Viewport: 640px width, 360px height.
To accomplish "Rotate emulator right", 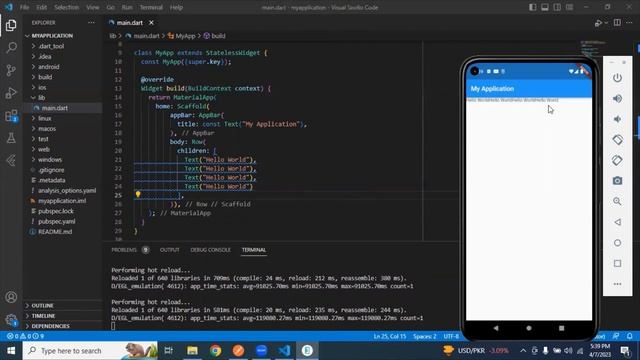I will [618, 160].
